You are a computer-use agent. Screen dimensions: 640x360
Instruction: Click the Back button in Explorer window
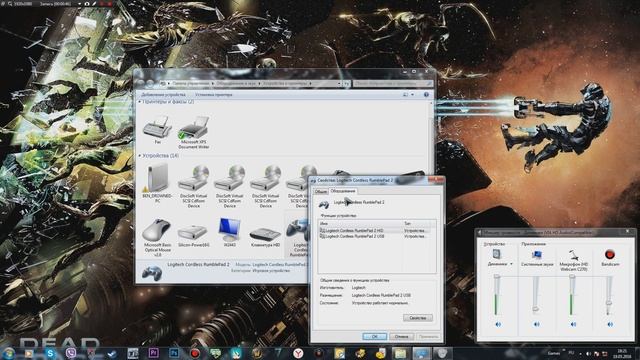point(141,83)
